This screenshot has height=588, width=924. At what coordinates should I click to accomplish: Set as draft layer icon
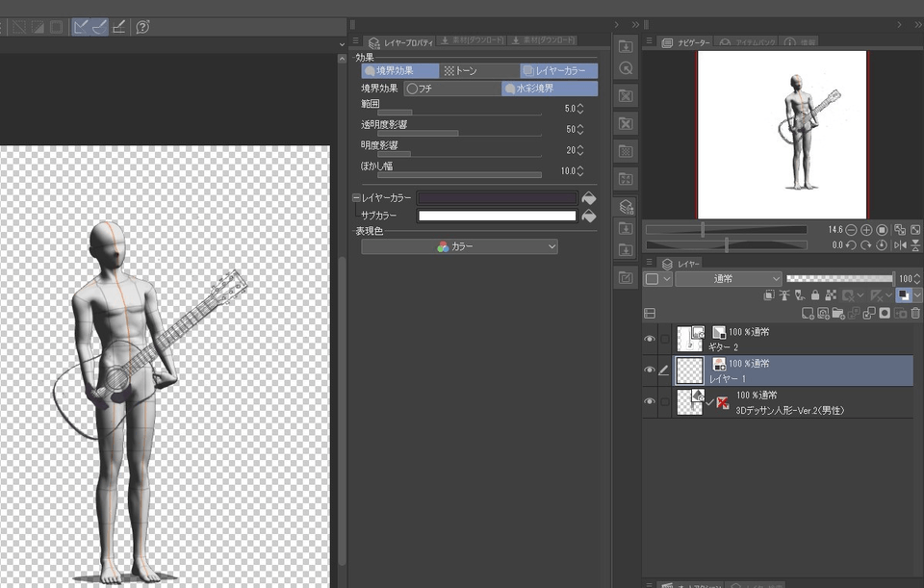pyautogui.click(x=800, y=295)
